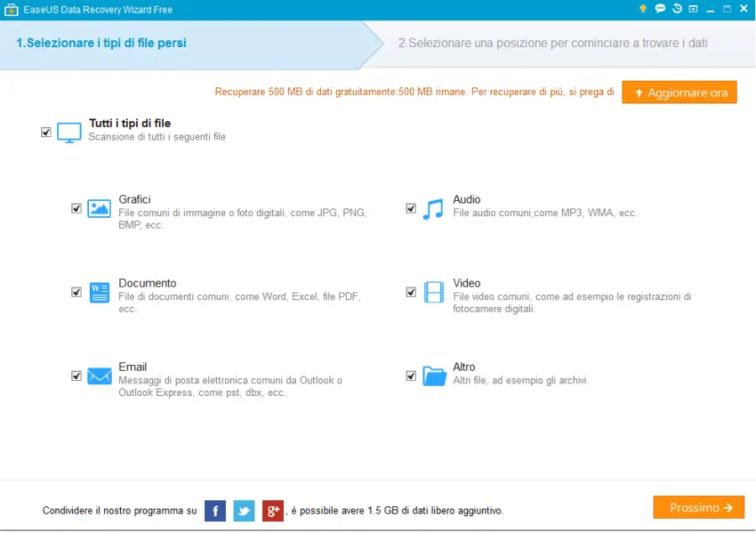
Task: Click the Aggiornare ora button
Action: [679, 92]
